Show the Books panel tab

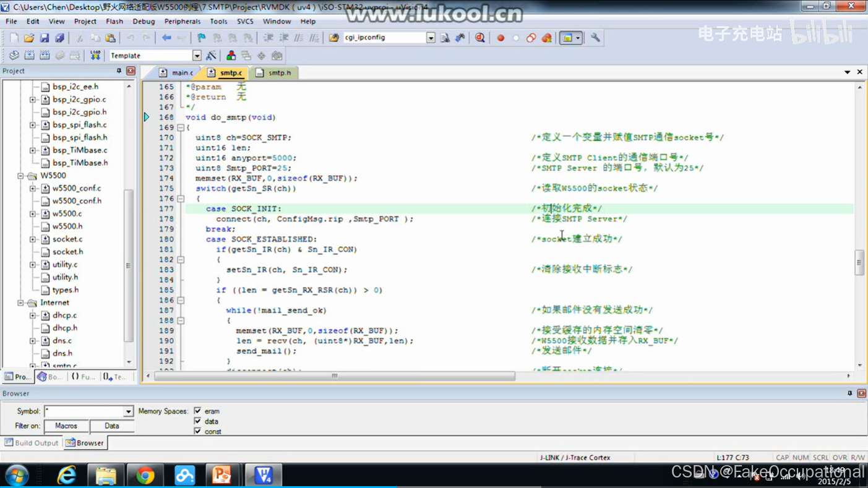[49, 377]
